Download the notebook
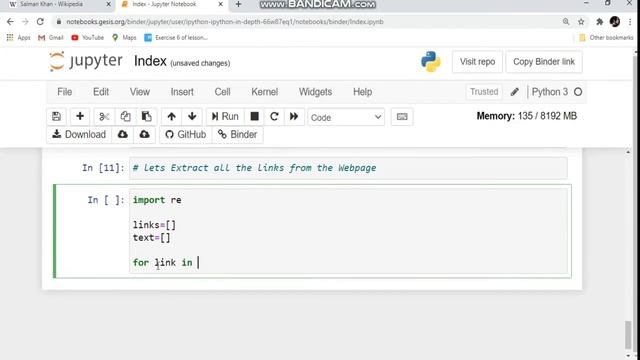This screenshot has width=640, height=360. (79, 135)
